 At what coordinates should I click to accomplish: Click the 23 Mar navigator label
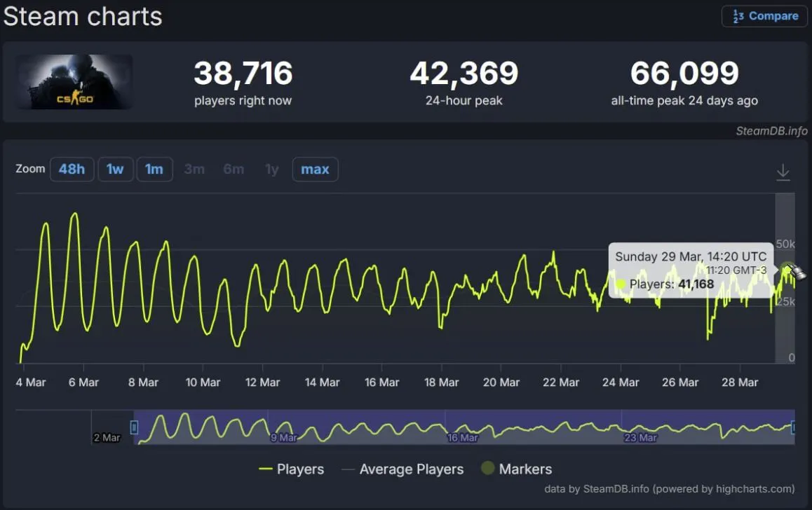pos(640,438)
